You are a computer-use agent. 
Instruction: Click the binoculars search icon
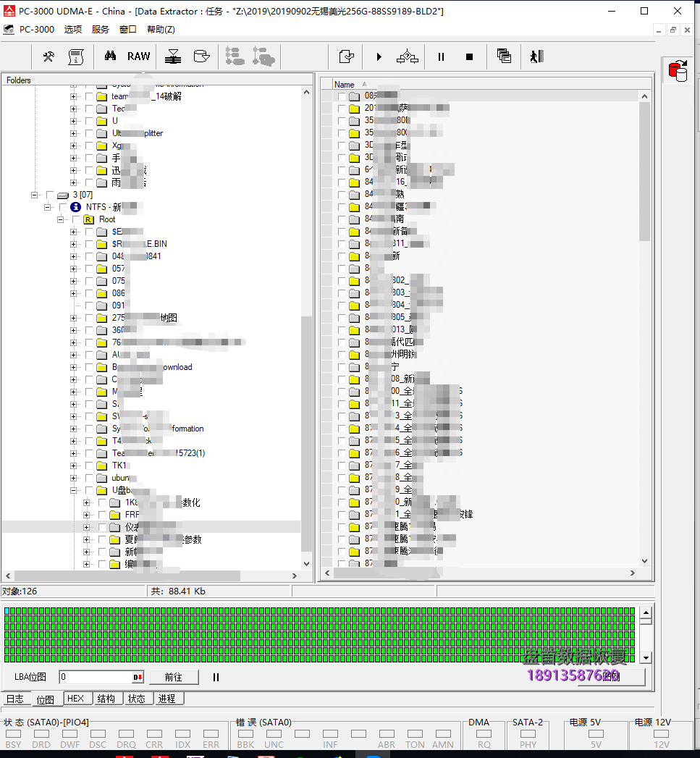tap(110, 56)
